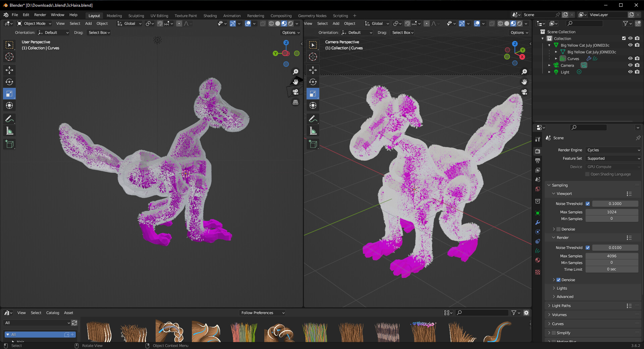This screenshot has height=349, width=644.
Task: Open Object Mode dropdown
Action: point(34,23)
